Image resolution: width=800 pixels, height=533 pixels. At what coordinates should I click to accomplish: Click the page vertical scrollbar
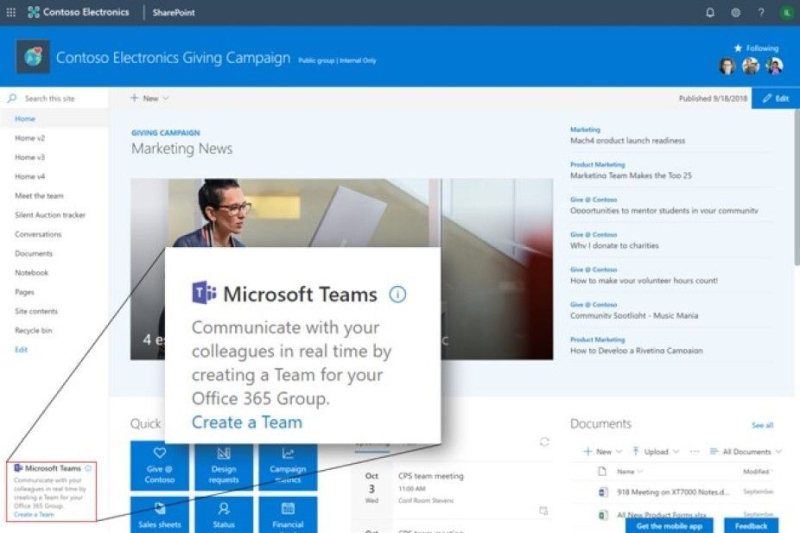[x=796, y=188]
